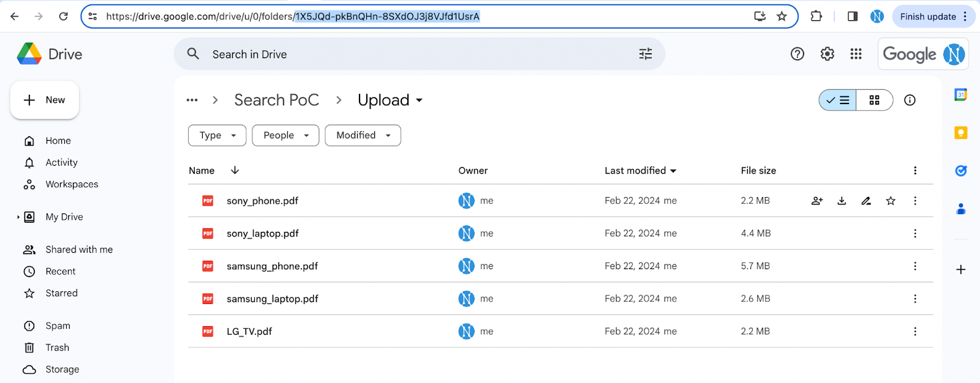Image resolution: width=980 pixels, height=383 pixels.
Task: Open Trash in sidebar
Action: (x=57, y=348)
